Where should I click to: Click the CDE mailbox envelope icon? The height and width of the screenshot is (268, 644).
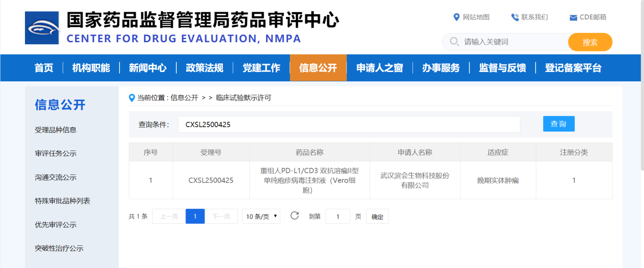pyautogui.click(x=573, y=17)
